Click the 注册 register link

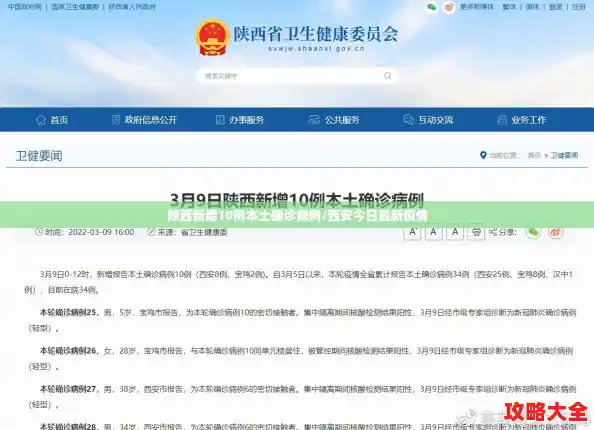point(578,7)
